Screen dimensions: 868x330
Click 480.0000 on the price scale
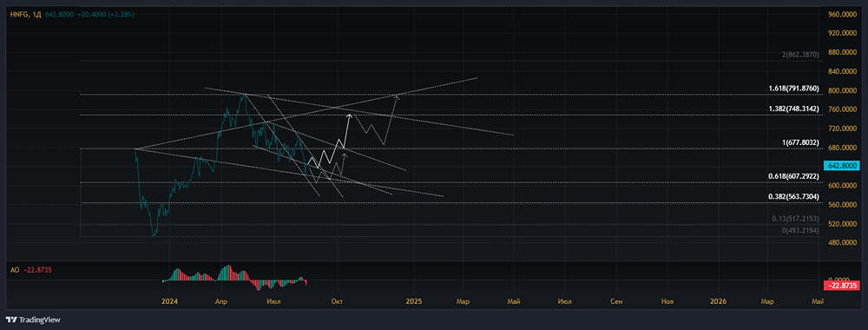[x=843, y=243]
